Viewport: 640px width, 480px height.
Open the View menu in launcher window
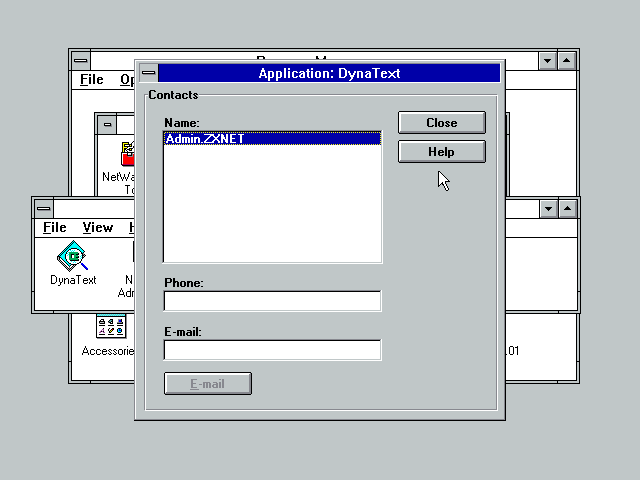98,227
